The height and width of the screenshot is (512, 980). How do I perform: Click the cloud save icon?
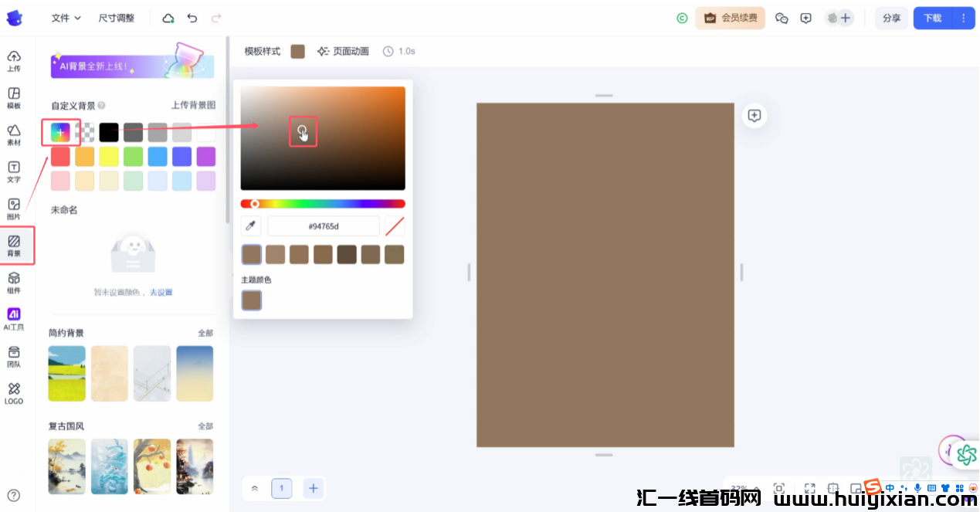(x=168, y=17)
